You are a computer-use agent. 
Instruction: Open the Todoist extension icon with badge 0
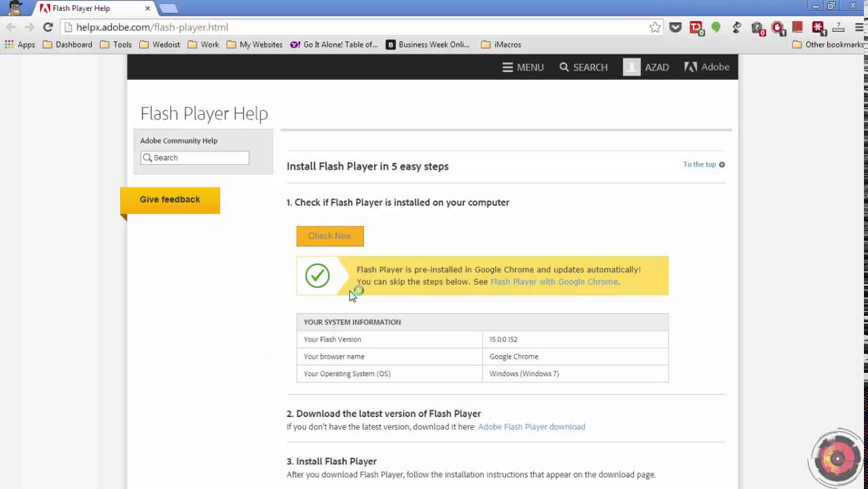coord(696,28)
